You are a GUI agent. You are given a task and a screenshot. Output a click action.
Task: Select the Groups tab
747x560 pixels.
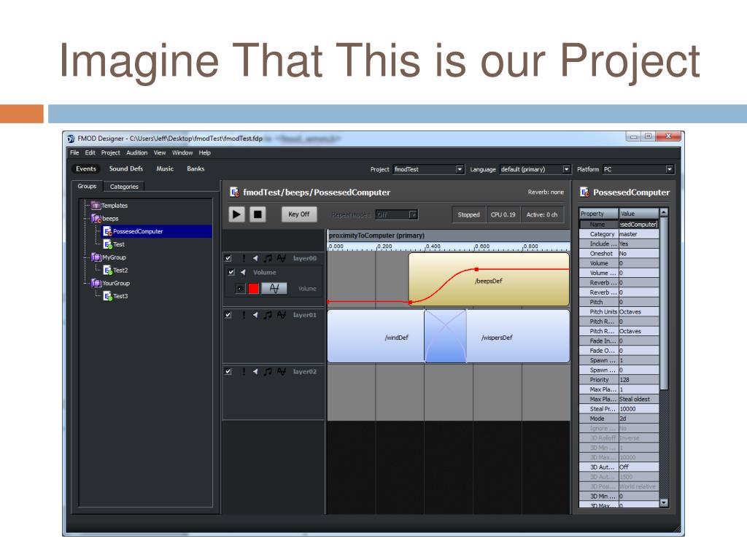point(88,186)
